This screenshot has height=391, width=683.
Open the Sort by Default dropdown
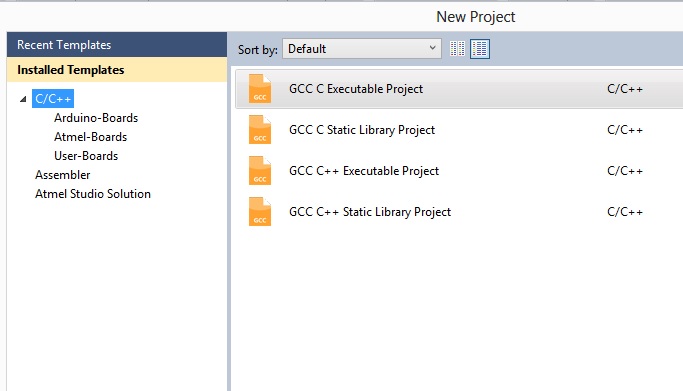click(x=362, y=49)
